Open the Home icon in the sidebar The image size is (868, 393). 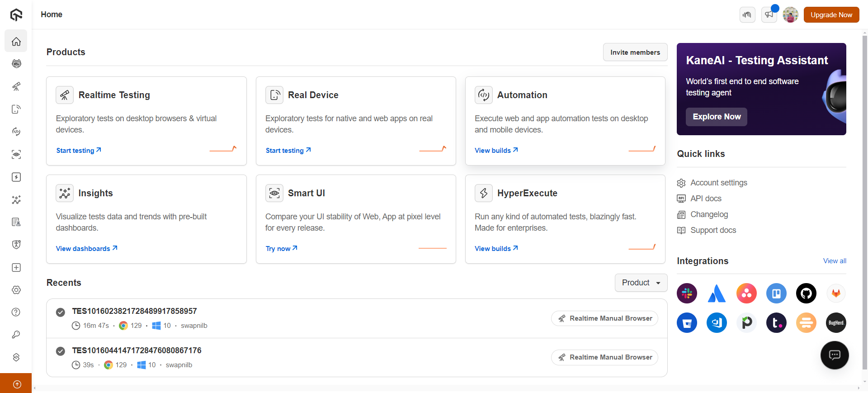16,42
